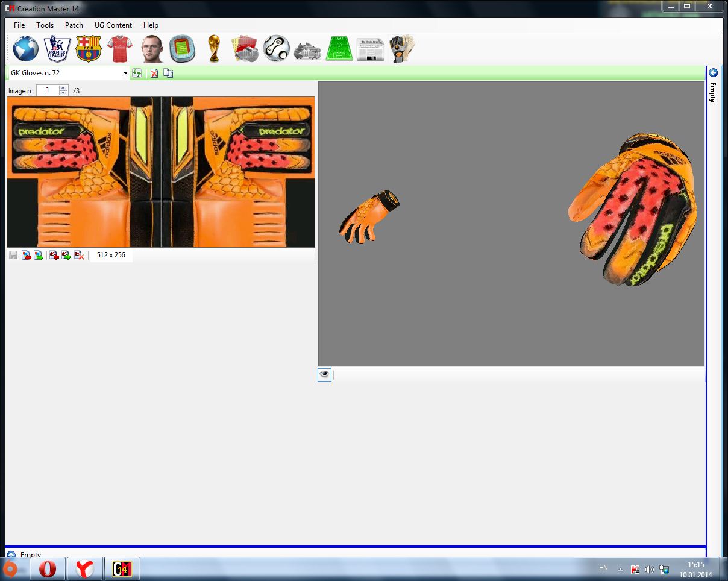Viewport: 728px width, 581px height.
Task: Toggle the eye icon under 3D view
Action: click(x=324, y=374)
